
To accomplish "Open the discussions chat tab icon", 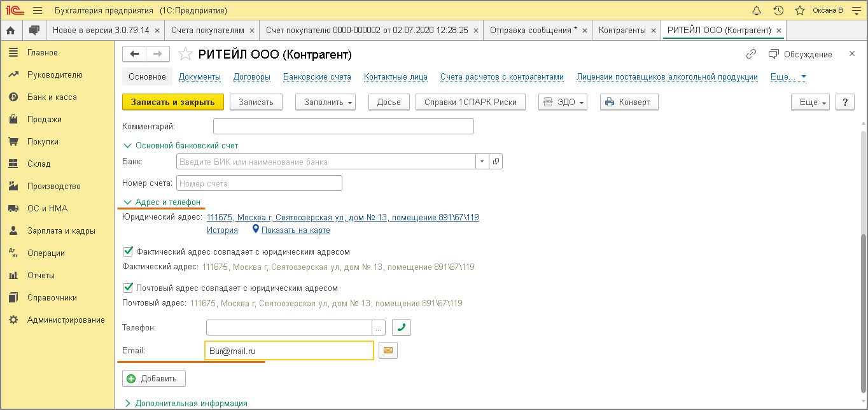I will 34,30.
